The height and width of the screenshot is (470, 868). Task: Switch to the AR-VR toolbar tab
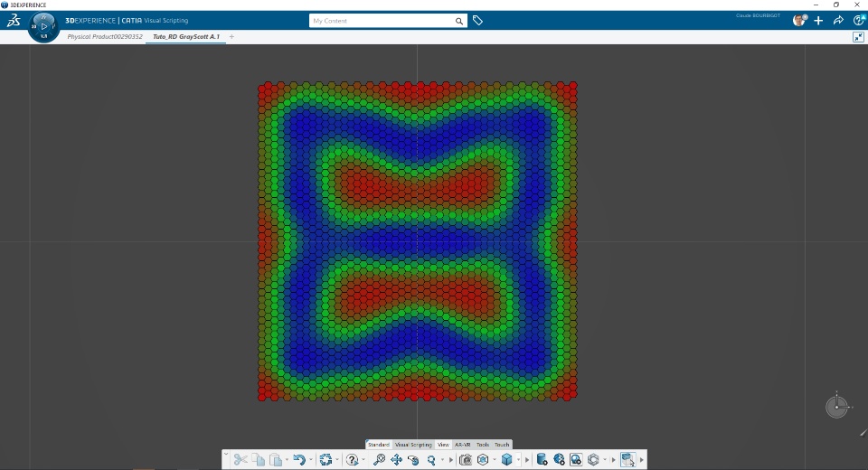[x=462, y=445]
